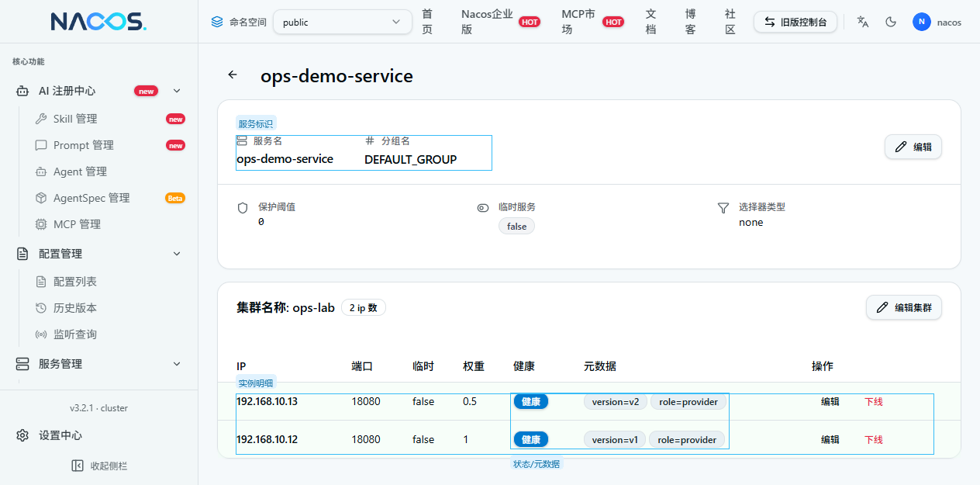The height and width of the screenshot is (485, 980).
Task: Click the Skill 管理 wrench icon
Action: pos(41,119)
